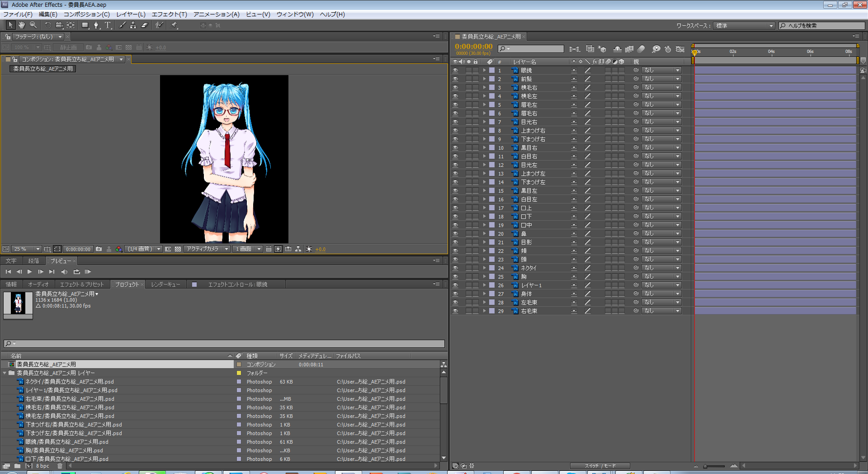
Task: Switch to the 情報 tab
Action: pos(11,284)
